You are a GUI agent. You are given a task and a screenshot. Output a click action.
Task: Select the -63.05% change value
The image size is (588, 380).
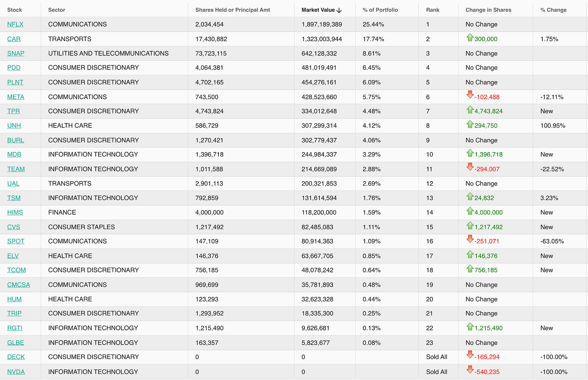click(x=552, y=241)
